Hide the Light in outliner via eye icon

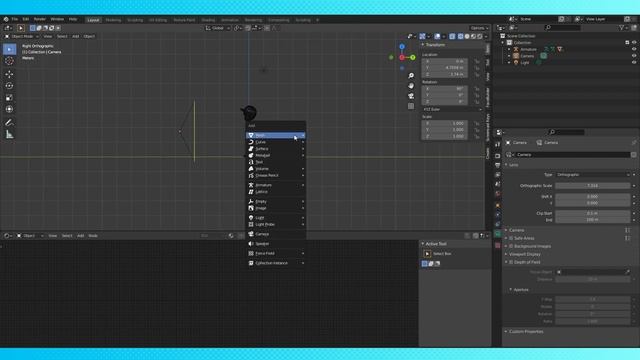(634, 62)
